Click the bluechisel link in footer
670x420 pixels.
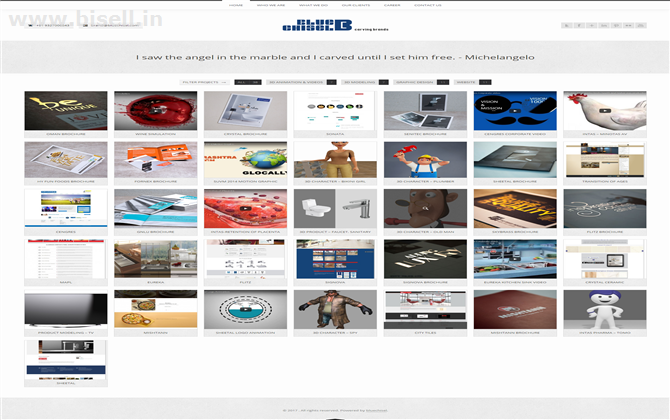tap(376, 410)
